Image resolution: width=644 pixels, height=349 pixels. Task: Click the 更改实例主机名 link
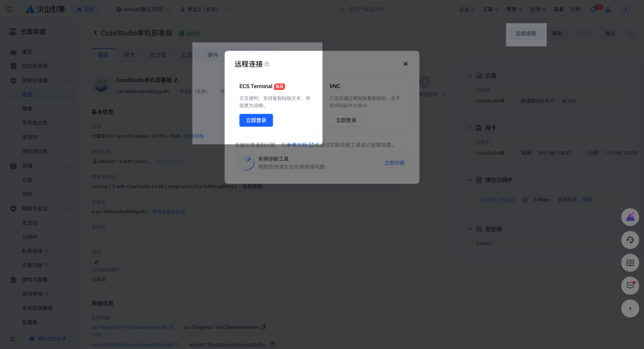pos(169,211)
